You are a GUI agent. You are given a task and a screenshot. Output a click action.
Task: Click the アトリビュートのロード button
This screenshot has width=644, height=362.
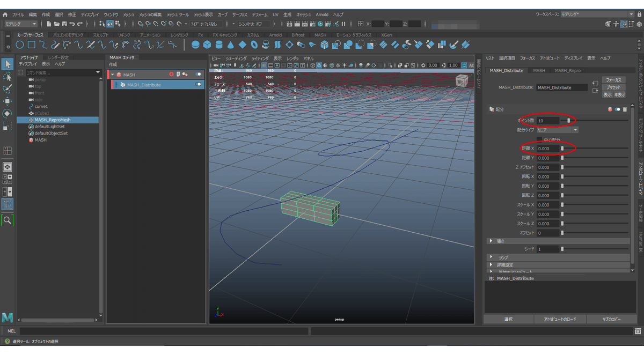click(x=560, y=319)
